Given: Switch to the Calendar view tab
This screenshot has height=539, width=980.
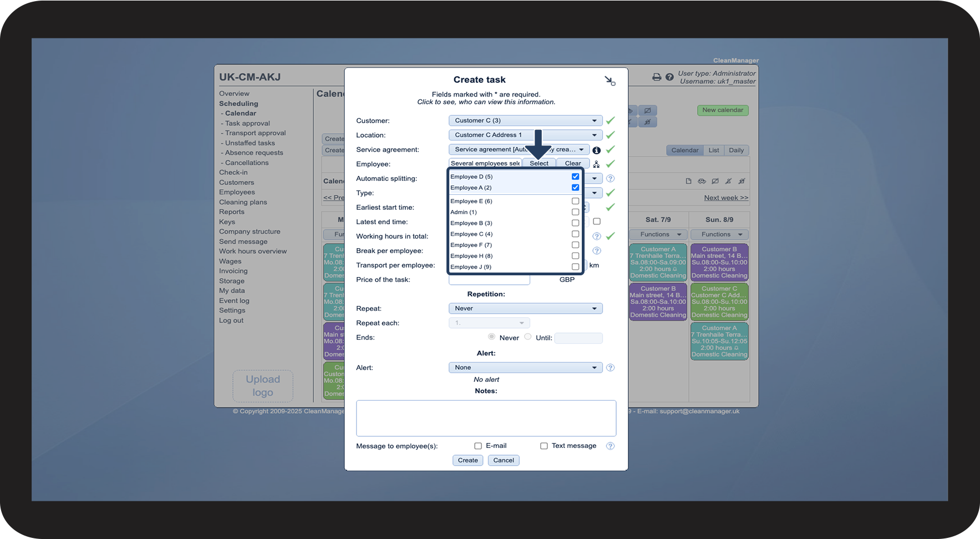Looking at the screenshot, I should 685,150.
